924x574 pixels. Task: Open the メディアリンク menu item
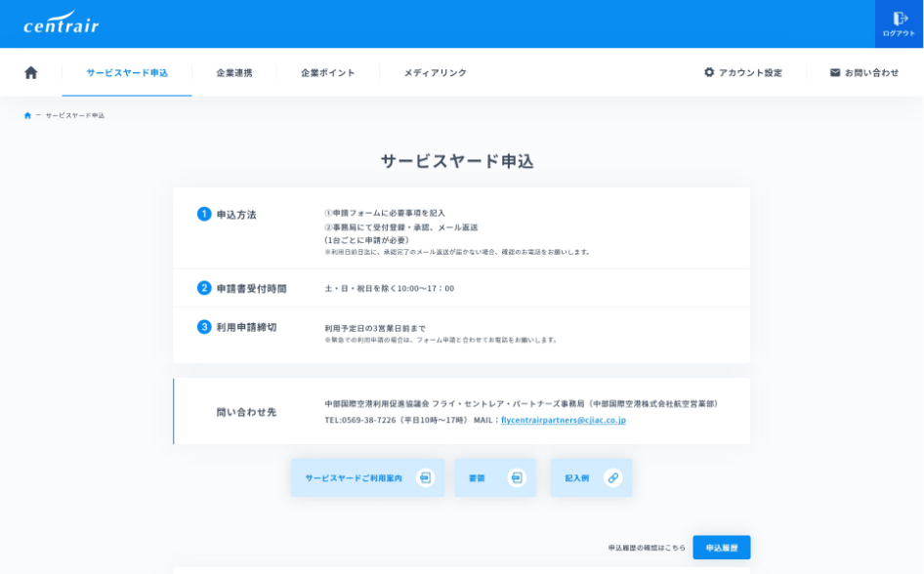pos(436,72)
